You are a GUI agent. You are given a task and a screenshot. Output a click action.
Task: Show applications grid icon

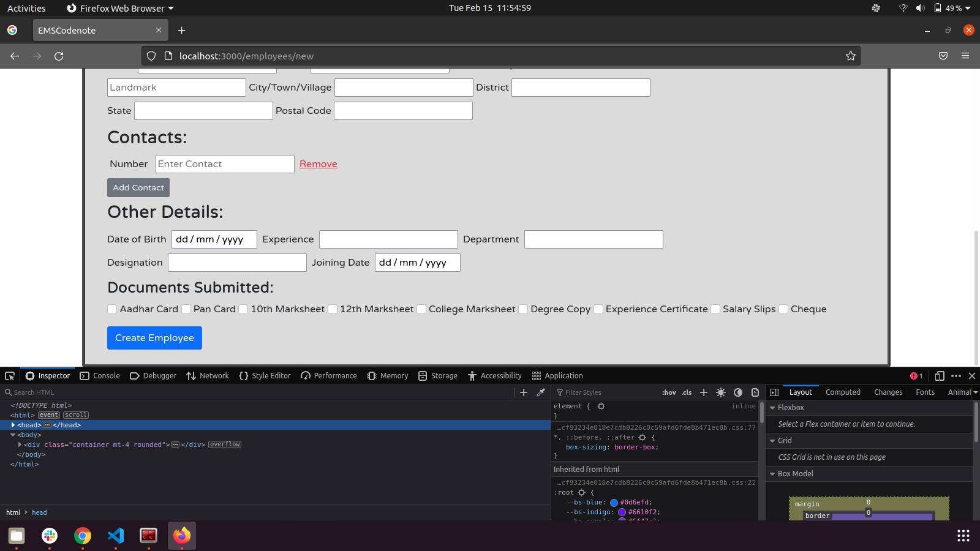[963, 536]
